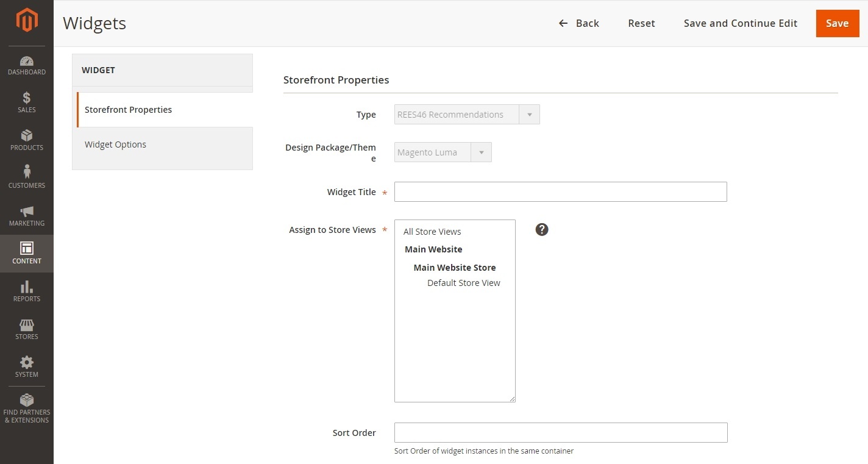Switch to the Widget Options tab
Screen dimensions: 868x464
click(x=115, y=145)
